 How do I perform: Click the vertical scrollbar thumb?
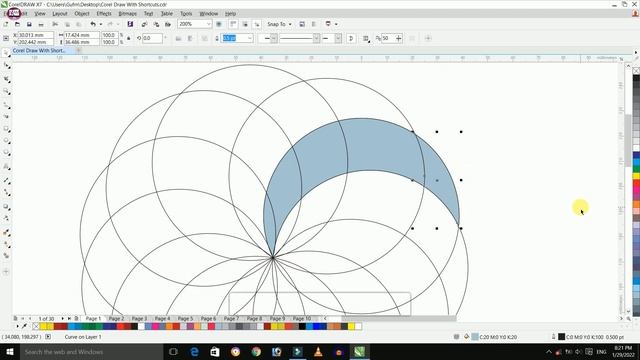[x=628, y=139]
